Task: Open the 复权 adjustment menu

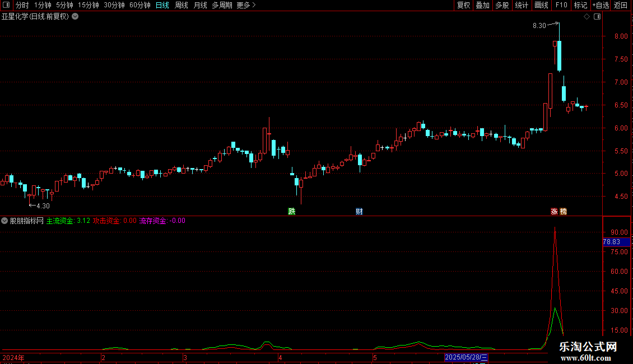Action: [x=463, y=5]
